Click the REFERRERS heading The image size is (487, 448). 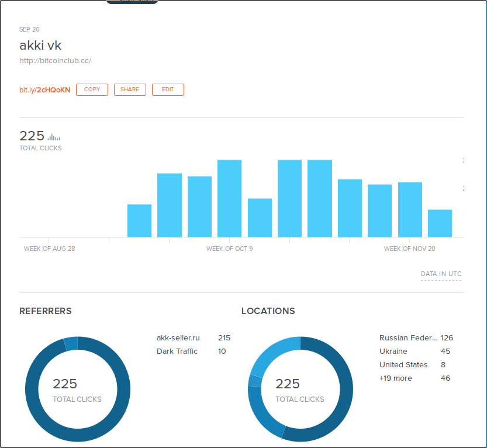click(x=46, y=311)
